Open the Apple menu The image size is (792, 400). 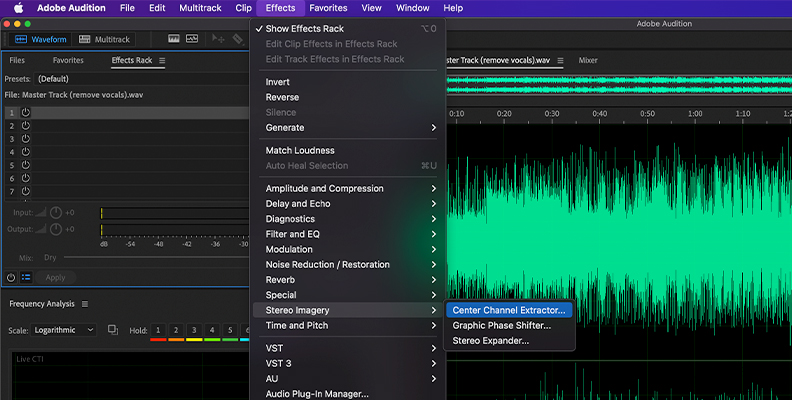18,8
